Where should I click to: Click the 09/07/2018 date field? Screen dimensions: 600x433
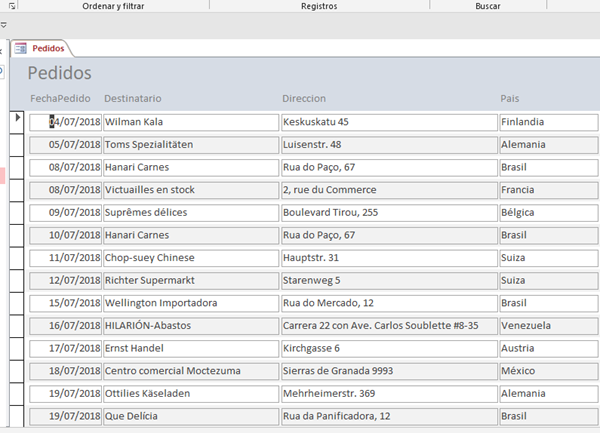point(65,213)
